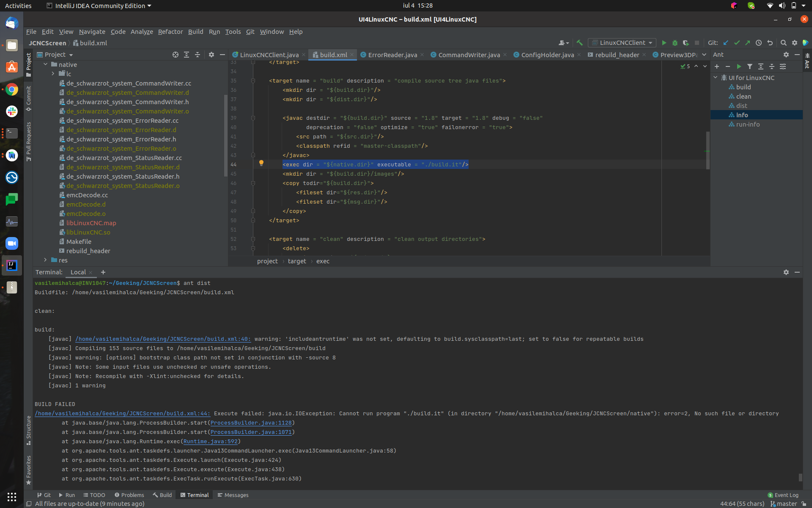This screenshot has height=508, width=812.
Task: Switch to LinuxCNCClient.java editor tab
Action: tap(269, 55)
